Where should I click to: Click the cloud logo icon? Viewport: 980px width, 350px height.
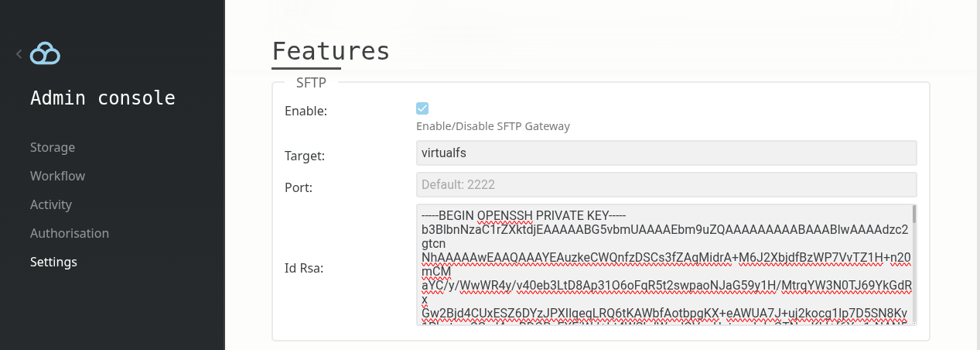[x=46, y=53]
